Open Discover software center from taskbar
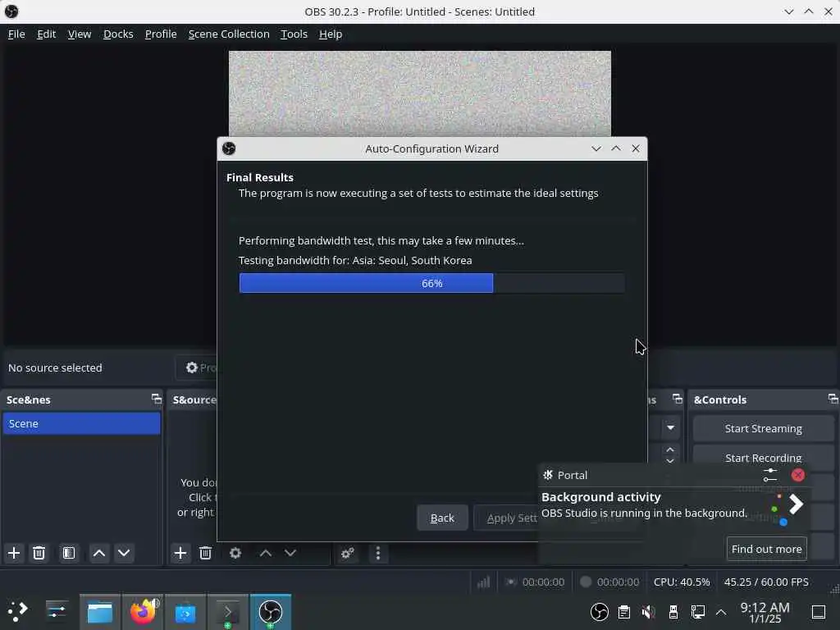840x630 pixels. coord(185,612)
